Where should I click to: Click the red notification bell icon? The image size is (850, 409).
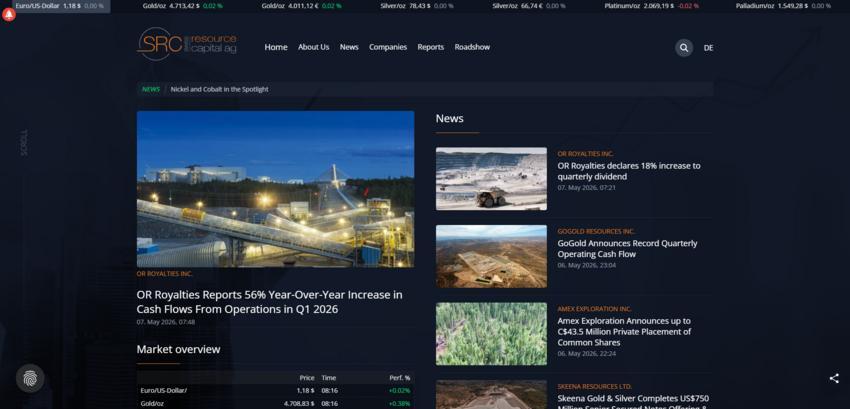[9, 15]
